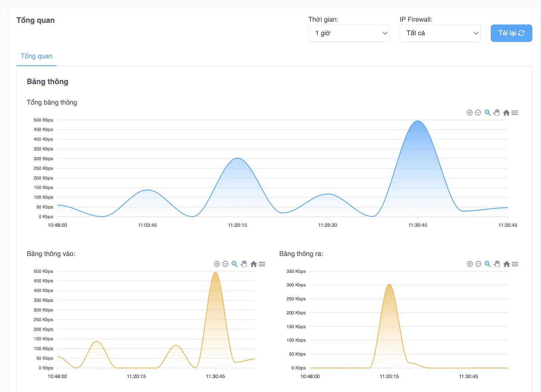
Task: Zoom in on the Băng thông ra chart
Action: point(470,264)
